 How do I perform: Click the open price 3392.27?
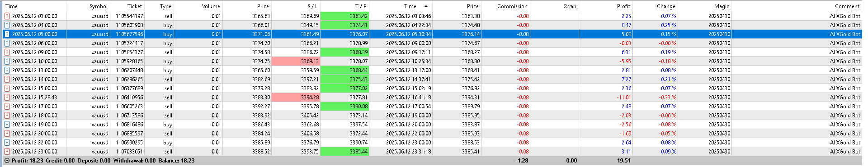(x=261, y=107)
